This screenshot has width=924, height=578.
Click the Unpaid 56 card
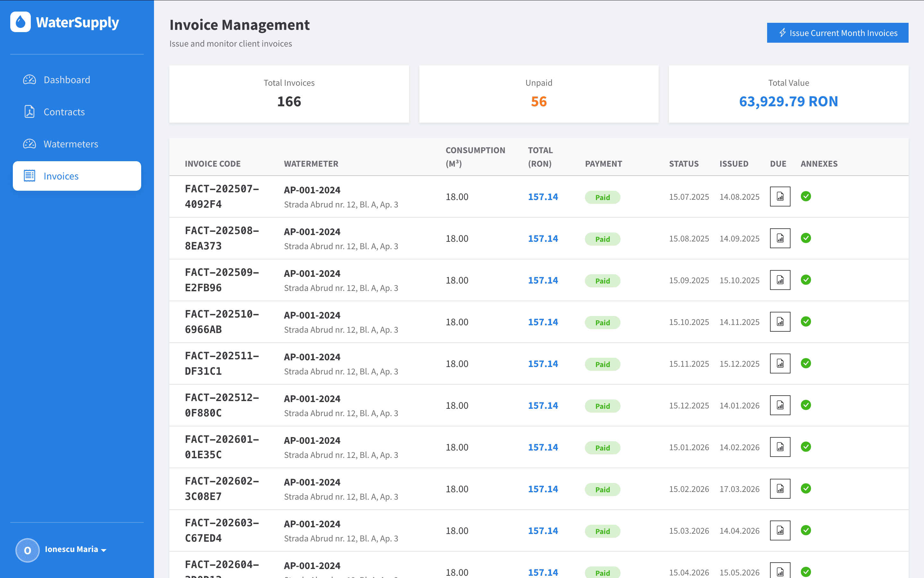click(x=539, y=94)
